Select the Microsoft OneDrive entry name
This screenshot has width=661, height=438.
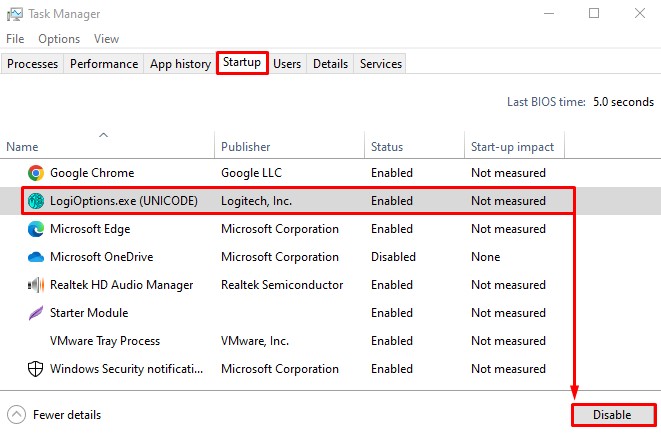coord(102,257)
